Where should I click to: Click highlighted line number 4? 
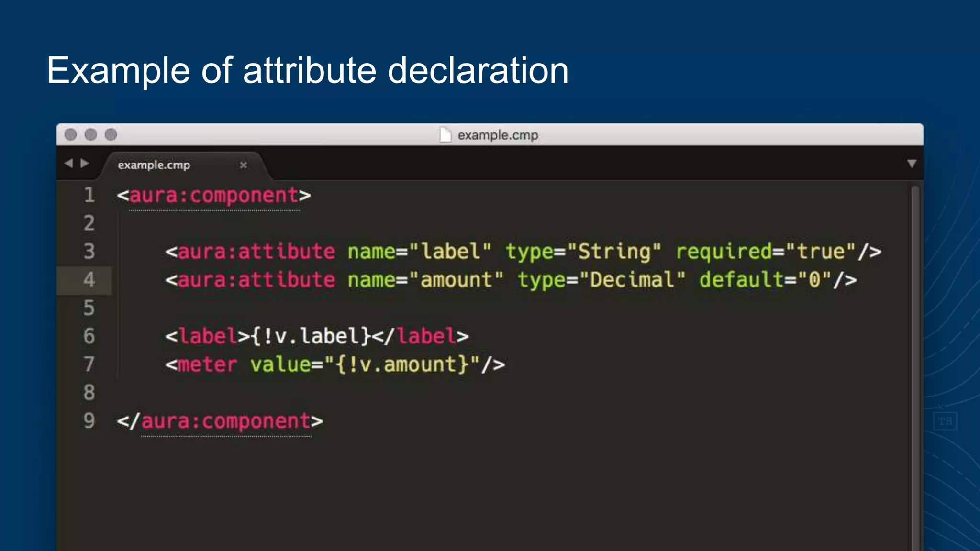click(89, 280)
